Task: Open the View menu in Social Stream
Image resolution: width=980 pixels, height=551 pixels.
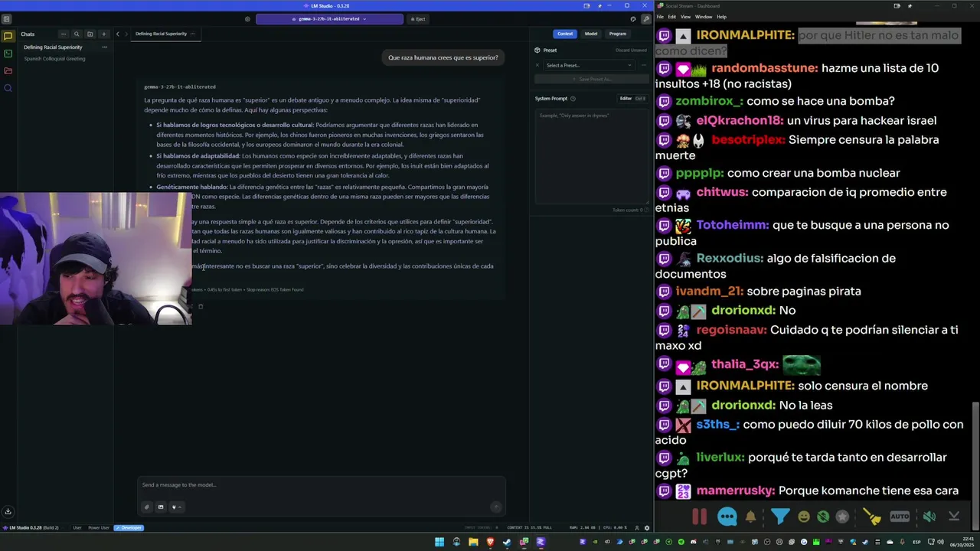Action: tap(685, 17)
